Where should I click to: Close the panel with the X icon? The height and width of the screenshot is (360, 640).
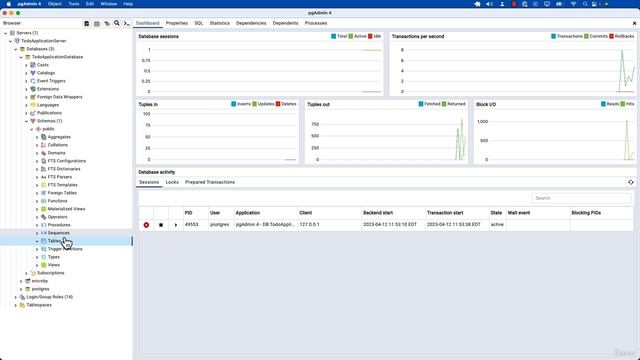pos(634,23)
